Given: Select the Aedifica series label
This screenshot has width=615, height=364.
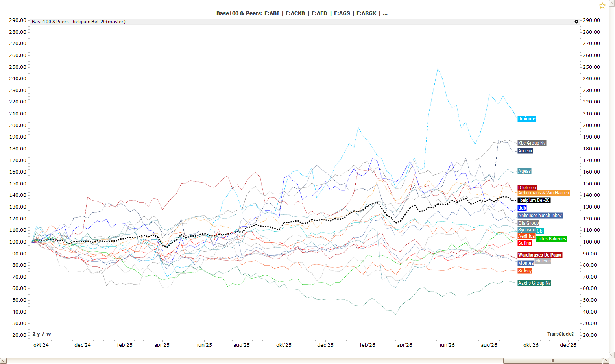Looking at the screenshot, I should [x=526, y=236].
